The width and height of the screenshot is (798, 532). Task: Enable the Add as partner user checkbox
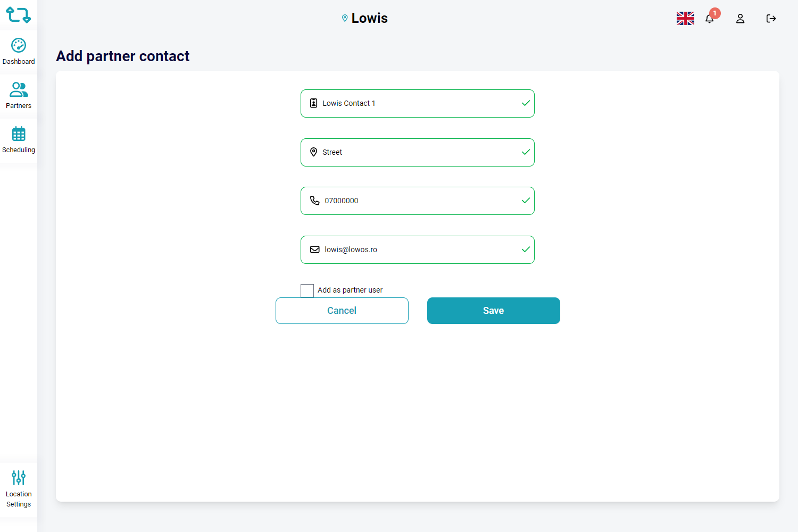(x=307, y=290)
